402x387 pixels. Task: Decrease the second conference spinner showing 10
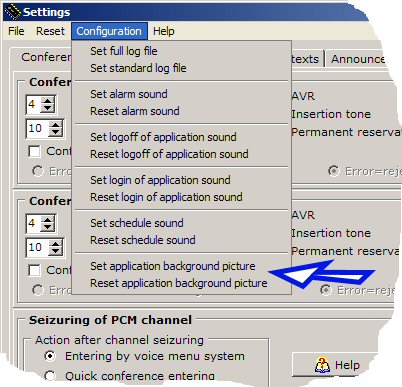click(x=55, y=252)
